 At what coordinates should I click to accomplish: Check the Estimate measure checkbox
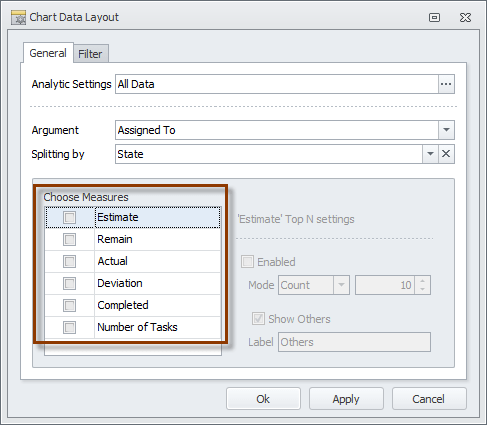coord(69,217)
